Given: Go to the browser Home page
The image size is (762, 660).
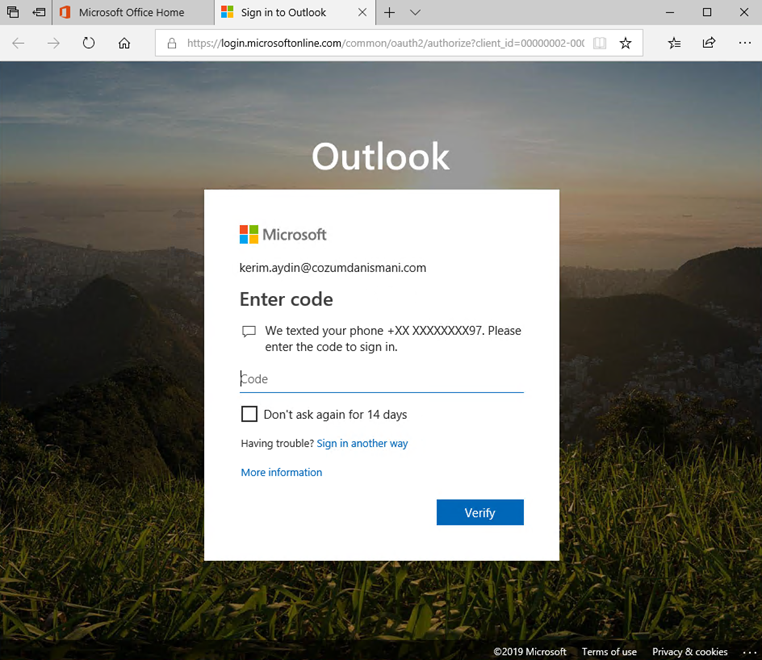Looking at the screenshot, I should pos(124,43).
